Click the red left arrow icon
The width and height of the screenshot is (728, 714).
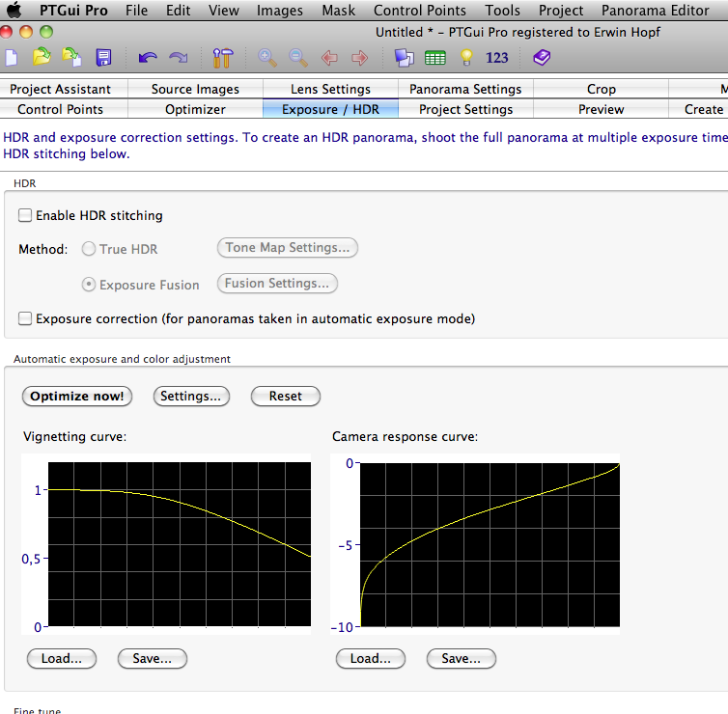(x=329, y=58)
